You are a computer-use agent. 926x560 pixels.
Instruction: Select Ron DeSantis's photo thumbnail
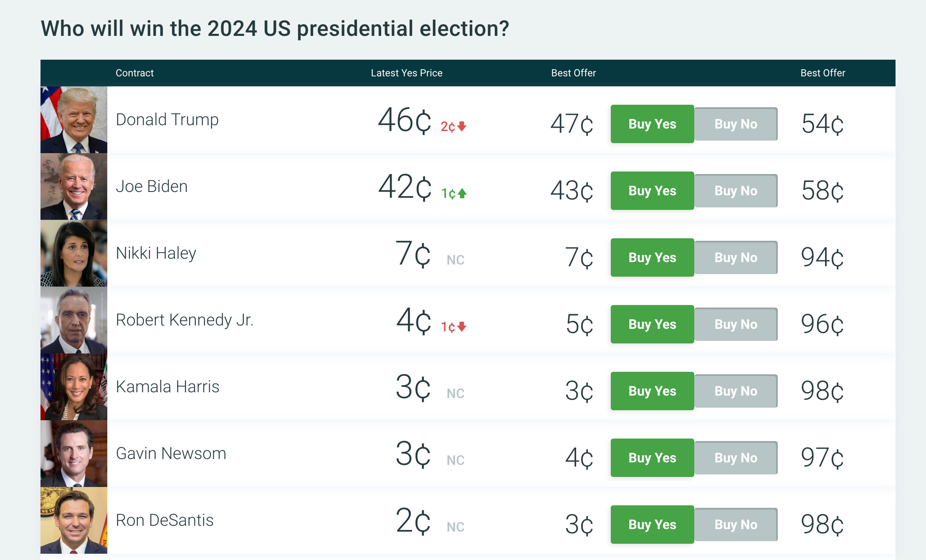coord(74,520)
